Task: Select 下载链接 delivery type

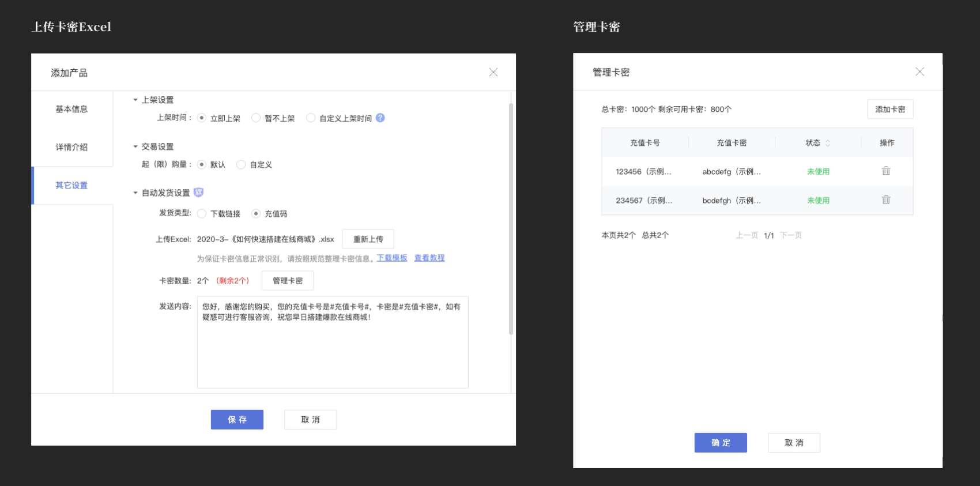Action: 202,213
